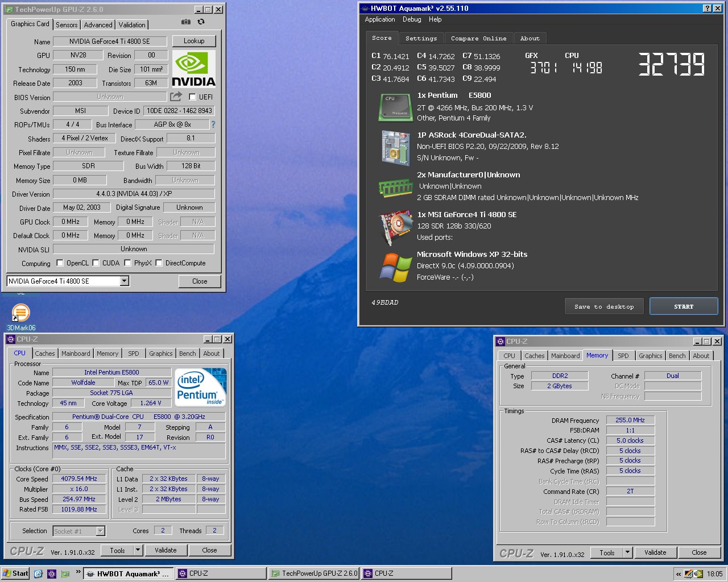Expand hidden system tray icons

tap(679, 574)
